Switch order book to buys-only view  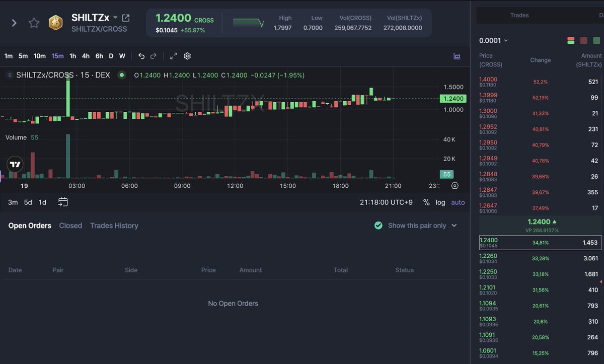596,40
